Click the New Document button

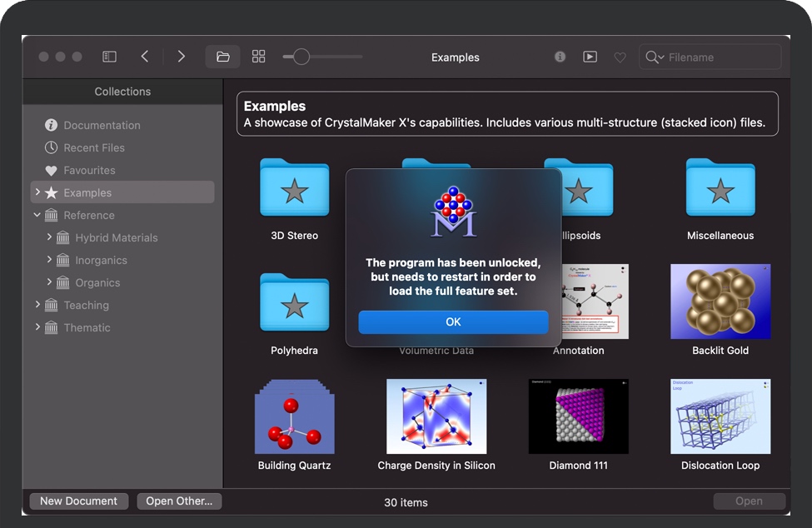79,501
